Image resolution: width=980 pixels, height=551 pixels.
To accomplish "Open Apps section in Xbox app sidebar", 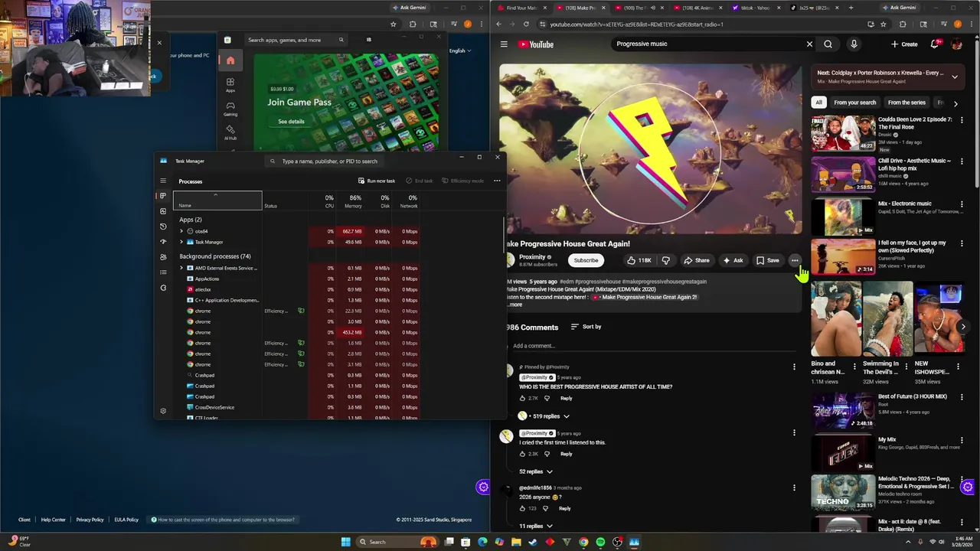I will coord(230,85).
